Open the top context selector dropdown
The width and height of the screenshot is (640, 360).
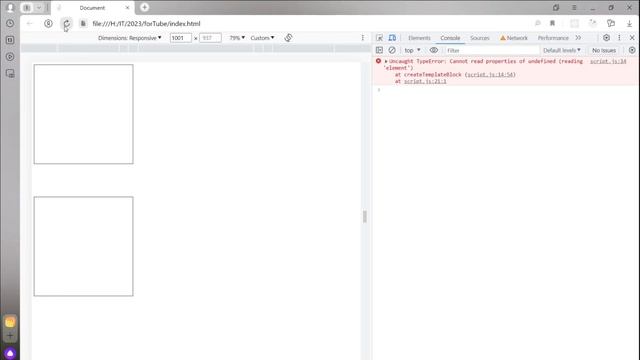(412, 50)
